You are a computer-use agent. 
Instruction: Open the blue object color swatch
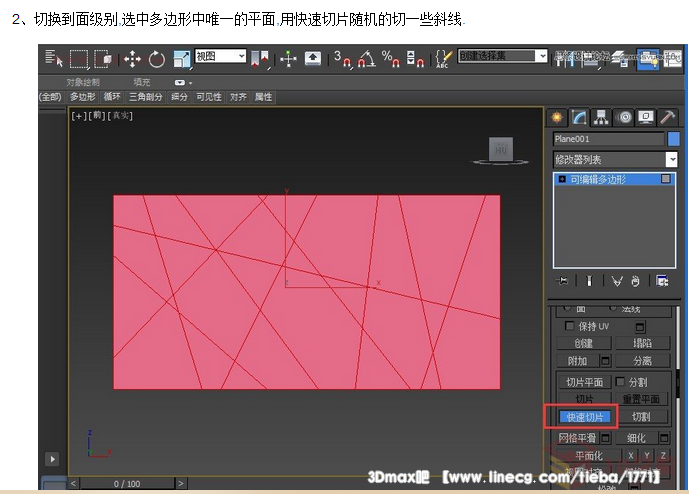pos(673,139)
